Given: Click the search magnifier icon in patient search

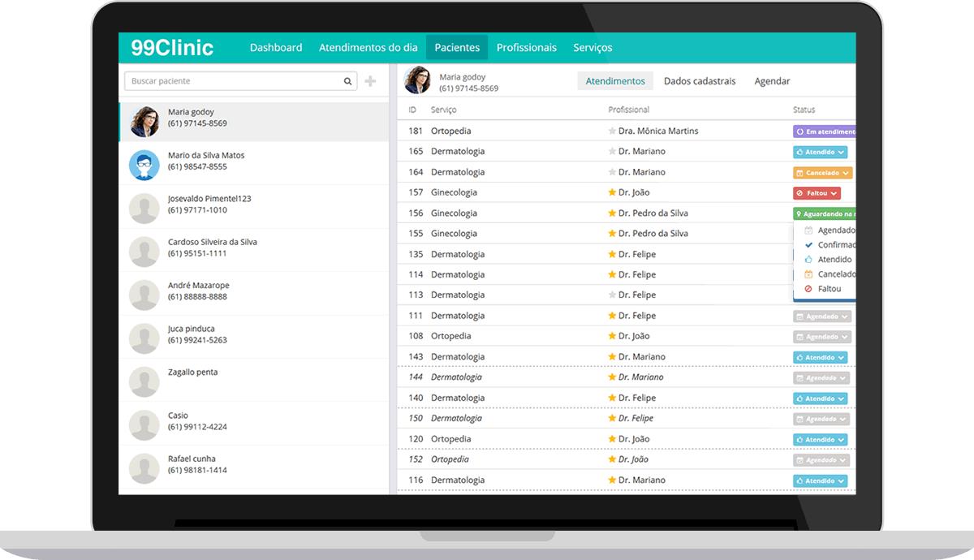Looking at the screenshot, I should [x=348, y=81].
